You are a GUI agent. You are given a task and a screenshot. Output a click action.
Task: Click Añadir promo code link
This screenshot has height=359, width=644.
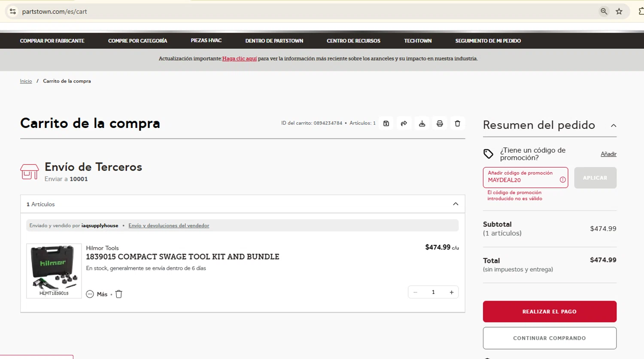(x=608, y=154)
